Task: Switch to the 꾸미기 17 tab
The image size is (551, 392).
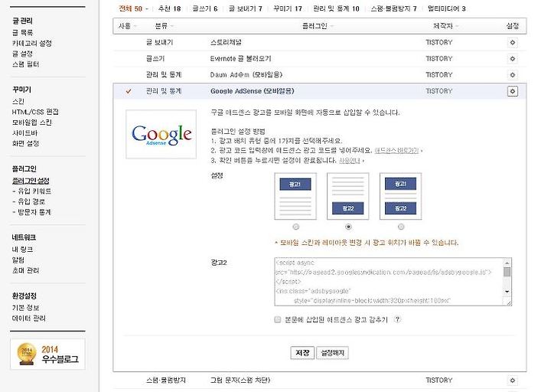Action: [288, 8]
